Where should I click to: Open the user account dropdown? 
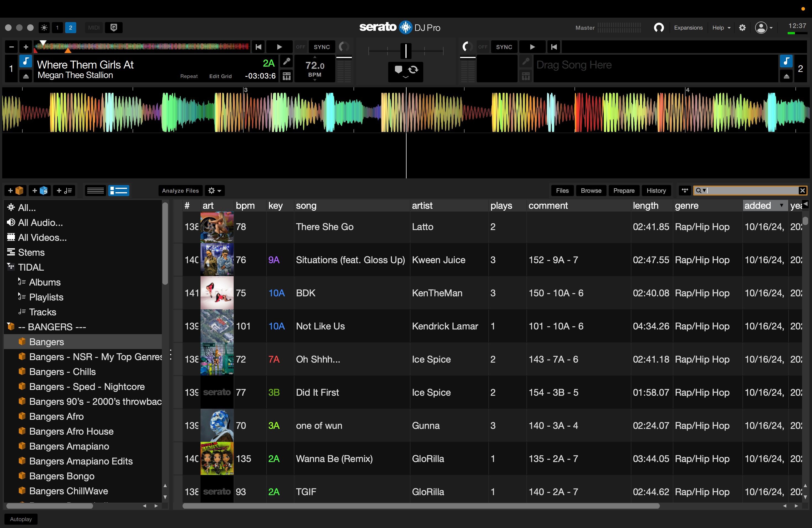click(764, 28)
